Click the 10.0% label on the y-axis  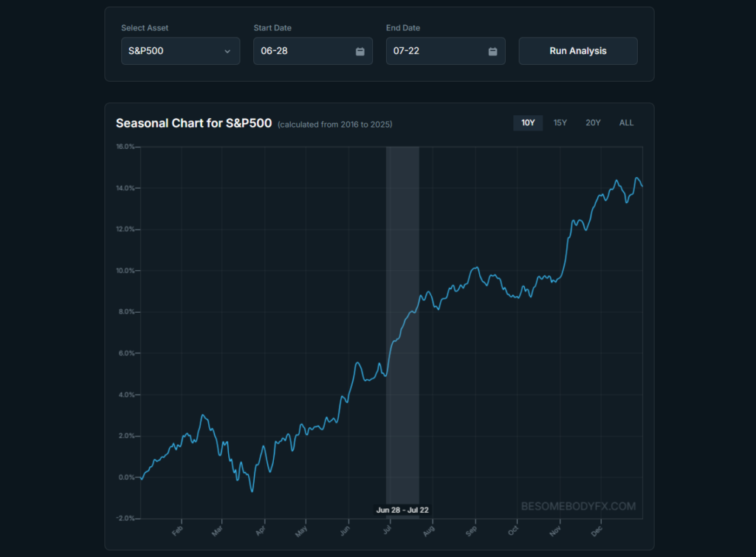(124, 271)
